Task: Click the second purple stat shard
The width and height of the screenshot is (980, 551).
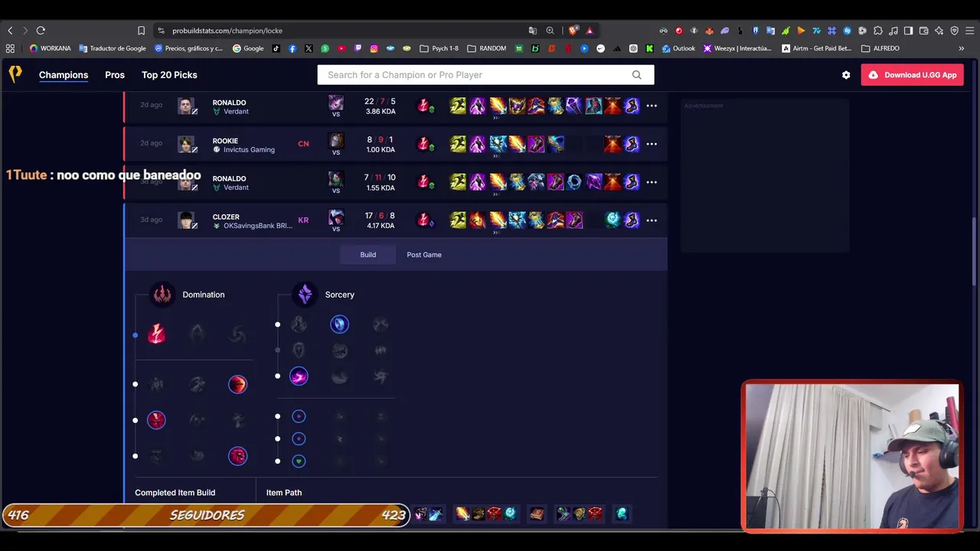Action: [299, 439]
